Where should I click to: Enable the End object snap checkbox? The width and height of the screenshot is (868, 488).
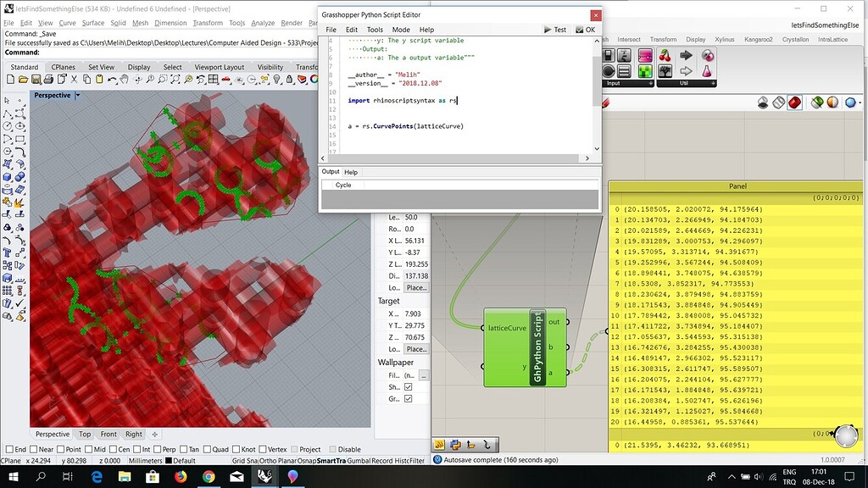coord(9,448)
